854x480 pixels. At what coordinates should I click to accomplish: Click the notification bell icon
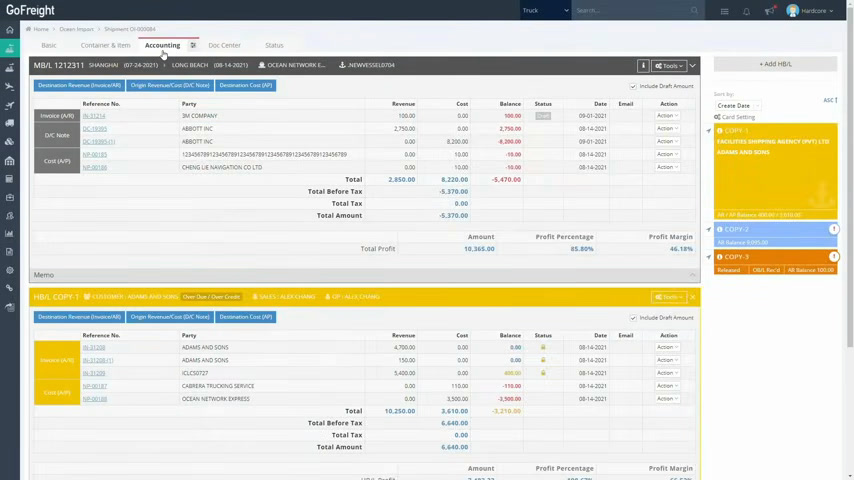click(746, 11)
